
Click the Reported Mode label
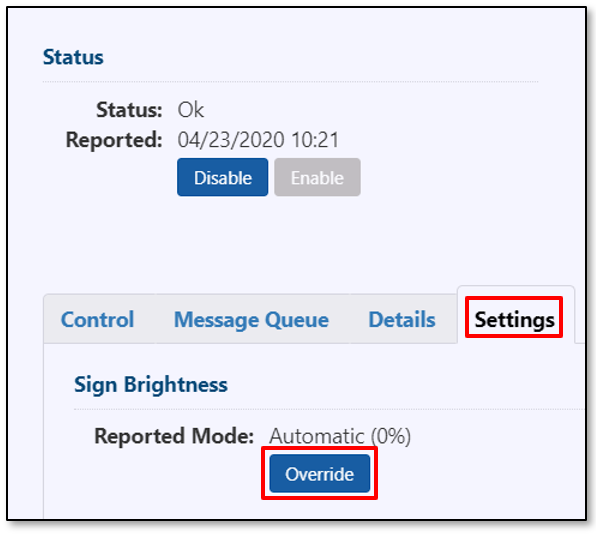(x=174, y=436)
